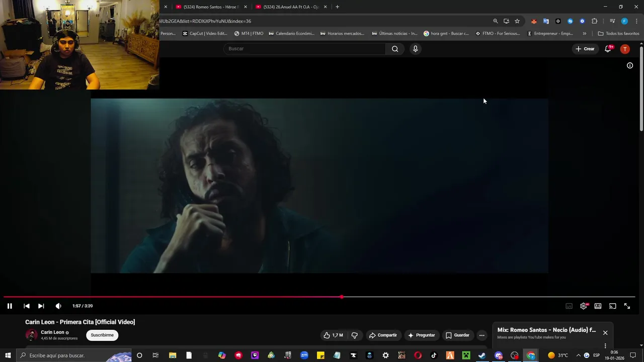This screenshot has height=362, width=644.
Task: Open Chrome zoom magnifier icon
Action: pos(495,21)
